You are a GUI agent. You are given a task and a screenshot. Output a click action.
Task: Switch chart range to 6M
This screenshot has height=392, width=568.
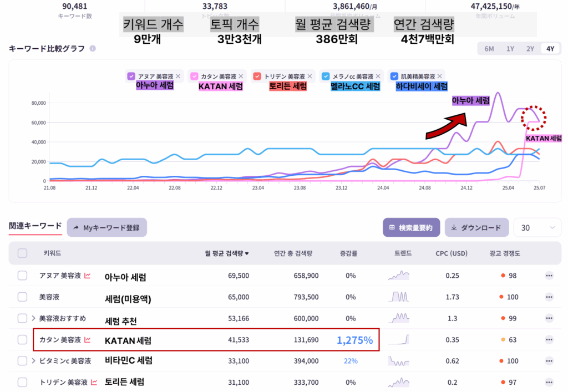click(489, 48)
